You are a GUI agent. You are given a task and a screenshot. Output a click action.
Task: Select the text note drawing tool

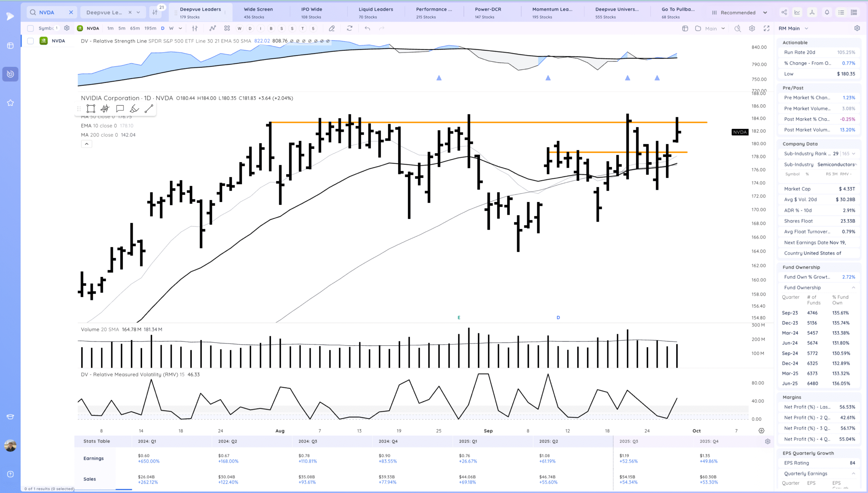click(120, 109)
